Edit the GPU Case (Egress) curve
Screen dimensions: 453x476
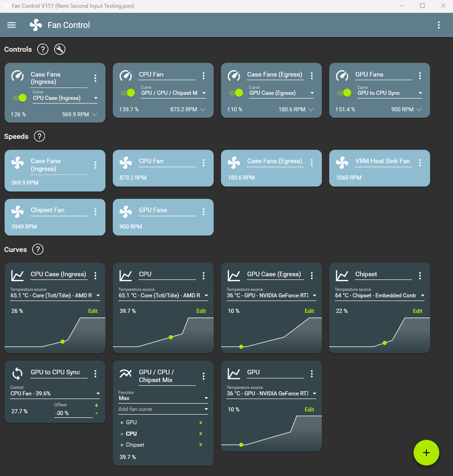click(309, 311)
